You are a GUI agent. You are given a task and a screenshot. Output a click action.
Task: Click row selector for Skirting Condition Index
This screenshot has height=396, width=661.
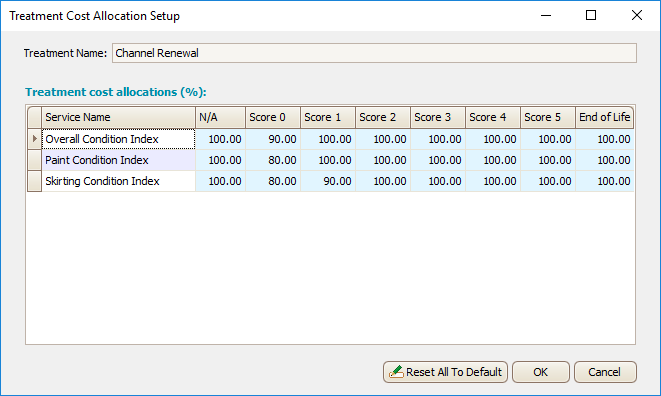click(35, 181)
